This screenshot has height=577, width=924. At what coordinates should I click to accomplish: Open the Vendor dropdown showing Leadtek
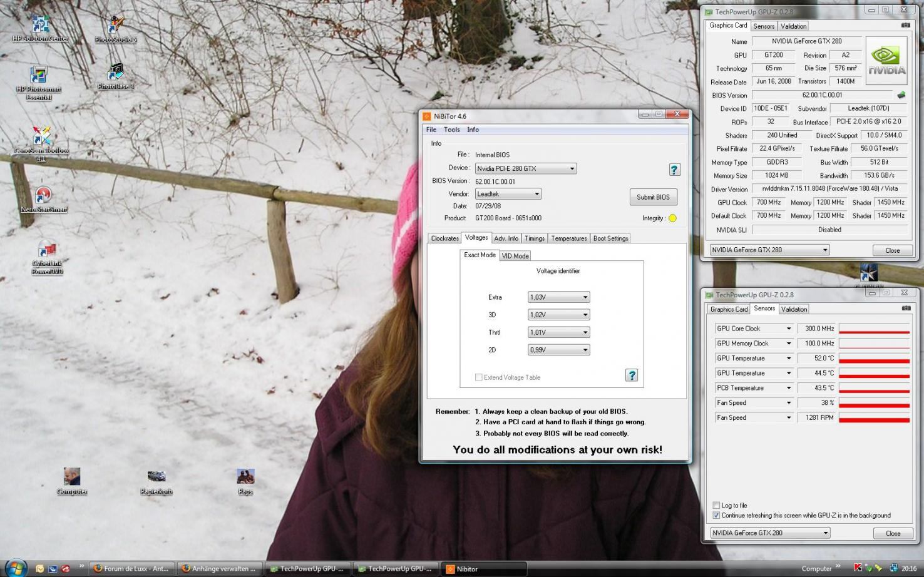coord(508,194)
